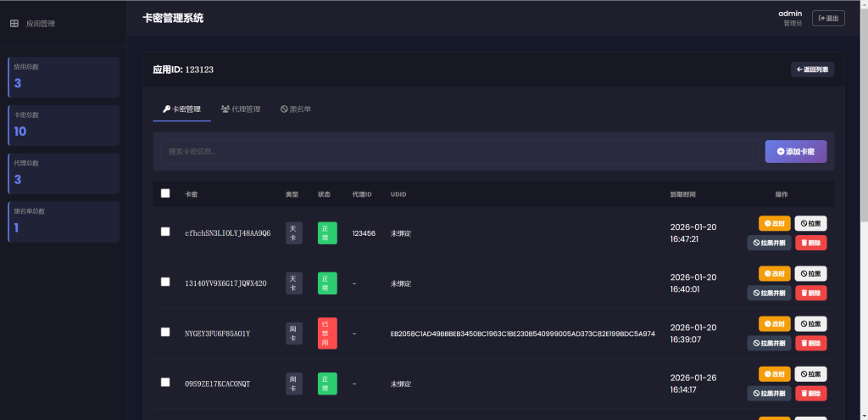Click 改时 for card cfhchSN3LIOLYJ48AA9Q6
The width and height of the screenshot is (868, 420).
coord(774,223)
